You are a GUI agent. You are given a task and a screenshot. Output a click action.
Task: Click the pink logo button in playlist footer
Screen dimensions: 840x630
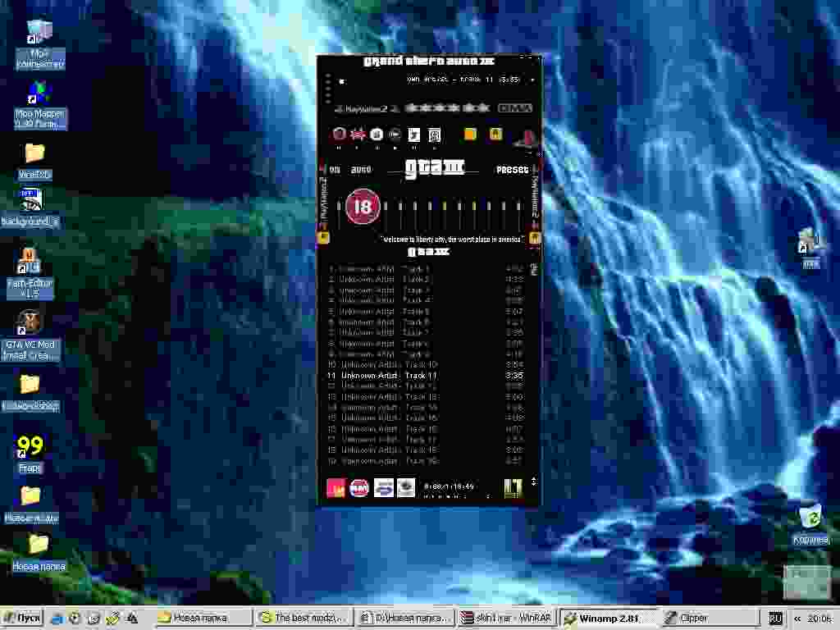click(336, 488)
